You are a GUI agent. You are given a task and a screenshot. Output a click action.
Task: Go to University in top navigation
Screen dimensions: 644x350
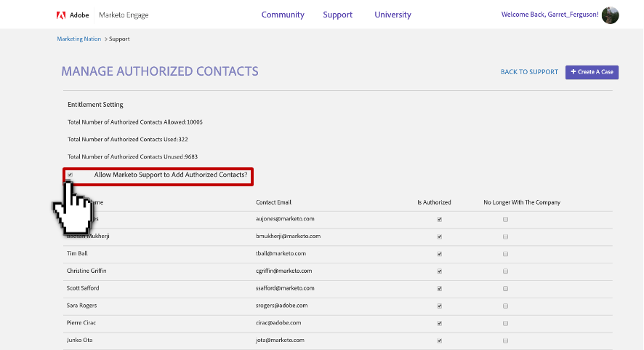click(393, 15)
